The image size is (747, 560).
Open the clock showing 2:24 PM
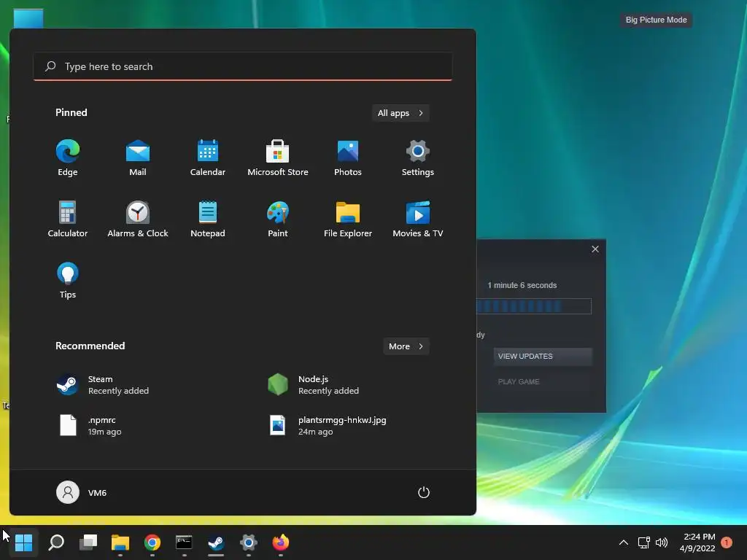(697, 542)
